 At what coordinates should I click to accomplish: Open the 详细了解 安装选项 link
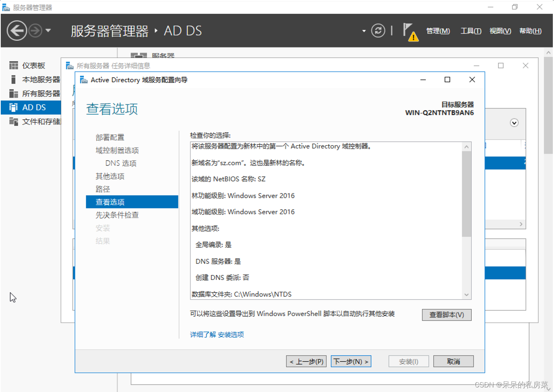click(217, 335)
